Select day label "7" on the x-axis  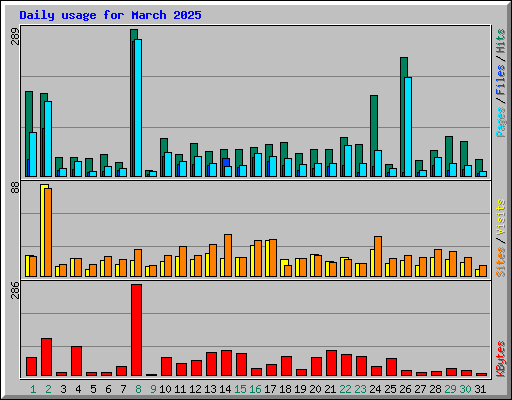coord(123,389)
